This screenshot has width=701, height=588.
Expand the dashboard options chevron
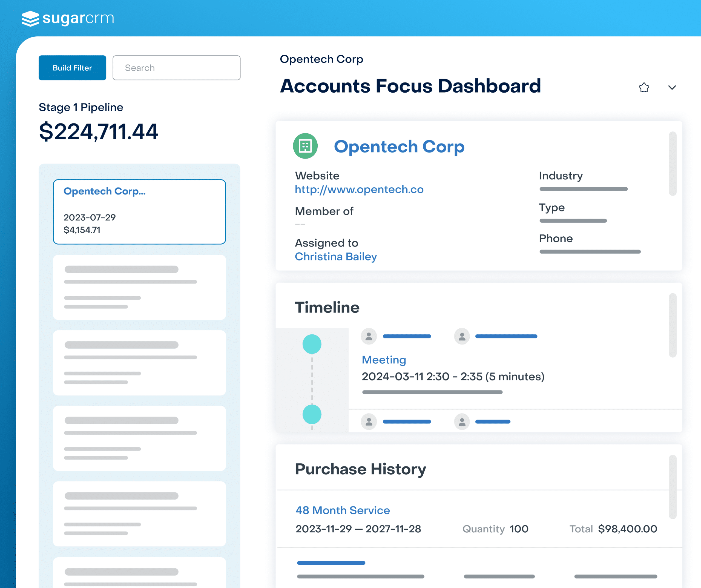coord(672,87)
